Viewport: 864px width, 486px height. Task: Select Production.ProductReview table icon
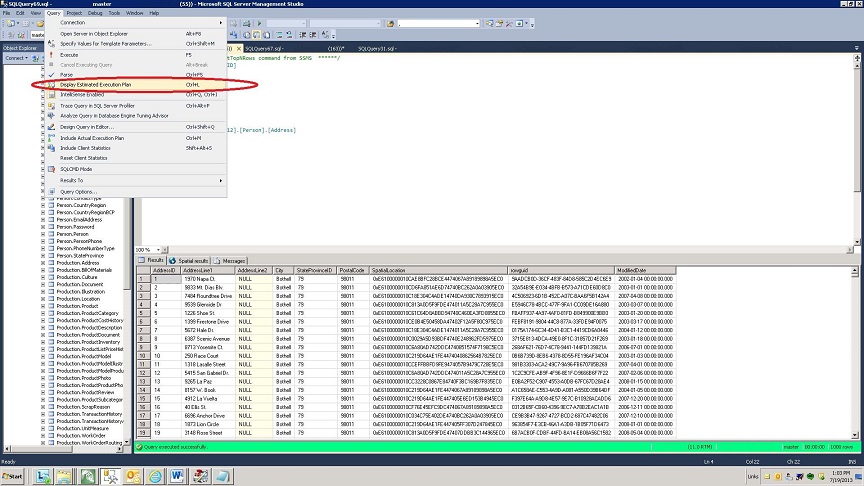coord(51,392)
